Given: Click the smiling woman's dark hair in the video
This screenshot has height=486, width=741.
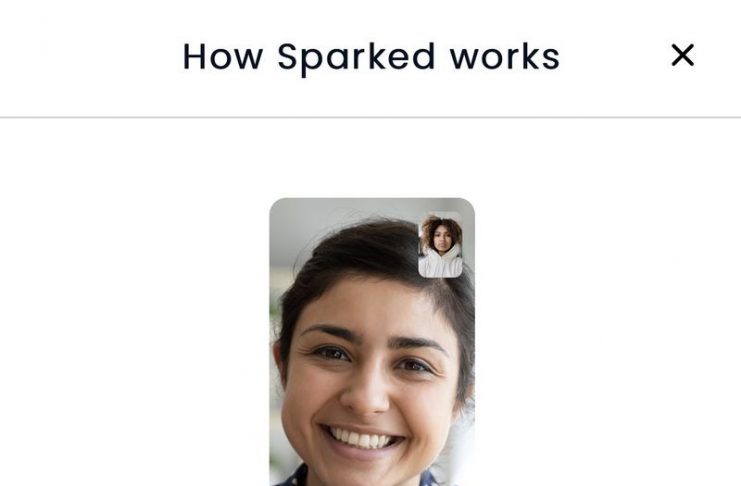Looking at the screenshot, I should 359,255.
